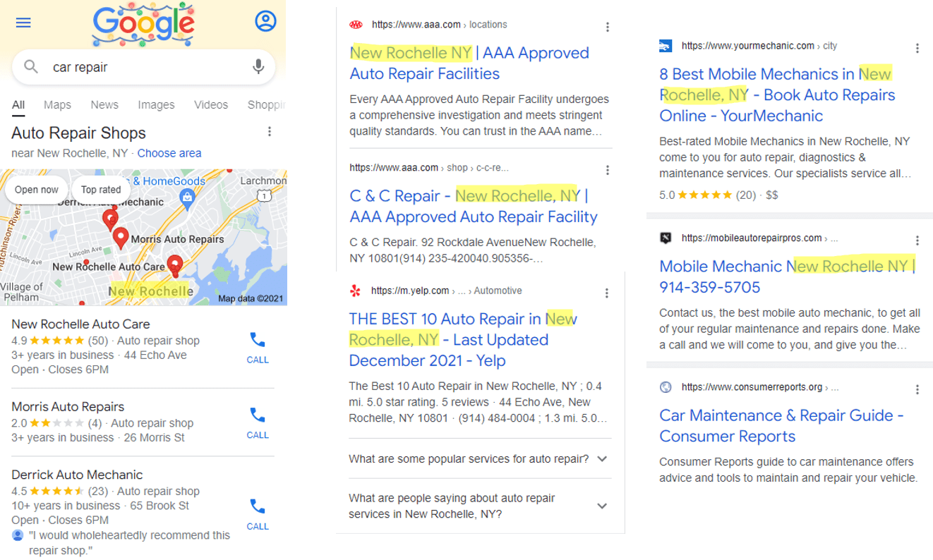Start voice search with the microphone
933x560 pixels.
click(258, 67)
